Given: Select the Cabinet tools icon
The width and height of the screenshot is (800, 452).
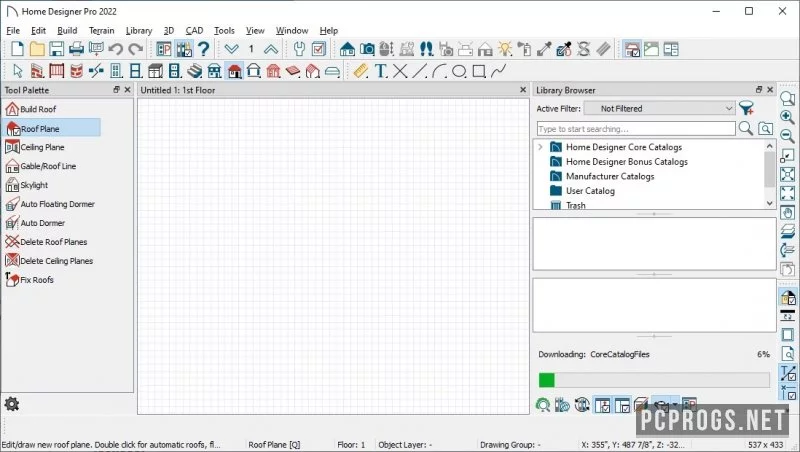Looking at the screenshot, I should tap(156, 71).
